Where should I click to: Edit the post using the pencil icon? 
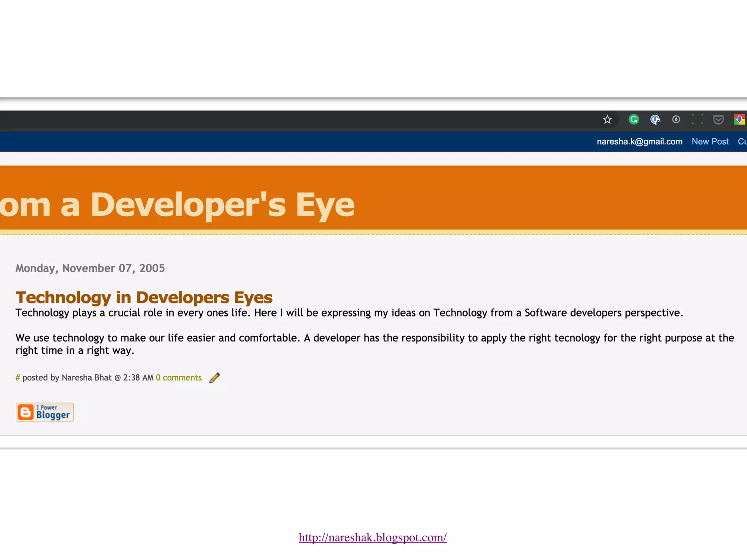point(214,378)
